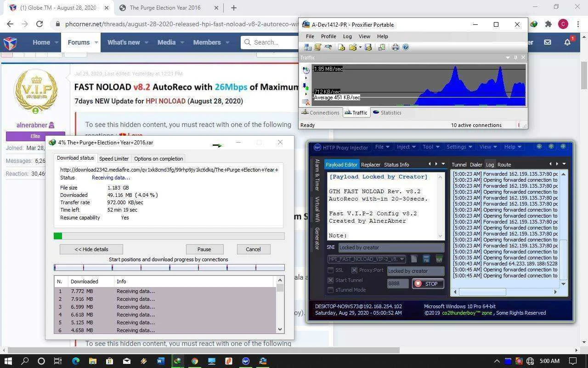
Task: Click the SNI input field
Action: click(391, 247)
